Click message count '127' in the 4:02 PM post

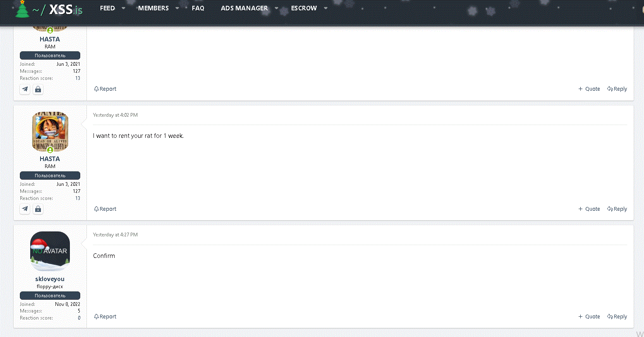click(77, 191)
